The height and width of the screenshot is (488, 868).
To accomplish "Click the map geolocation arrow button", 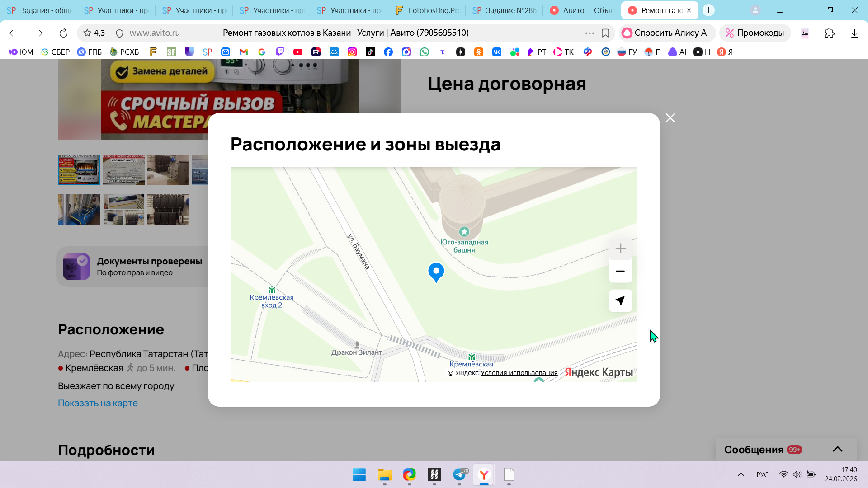I will [620, 300].
